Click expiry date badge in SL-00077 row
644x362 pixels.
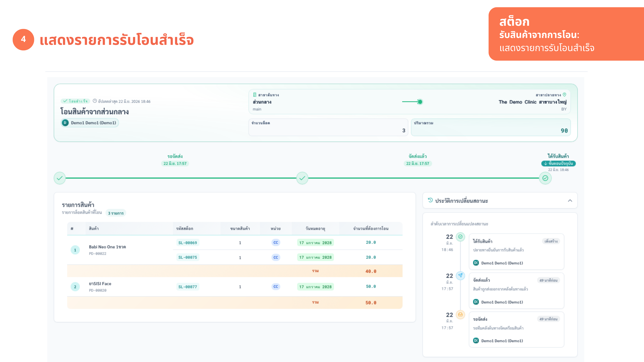[315, 287]
